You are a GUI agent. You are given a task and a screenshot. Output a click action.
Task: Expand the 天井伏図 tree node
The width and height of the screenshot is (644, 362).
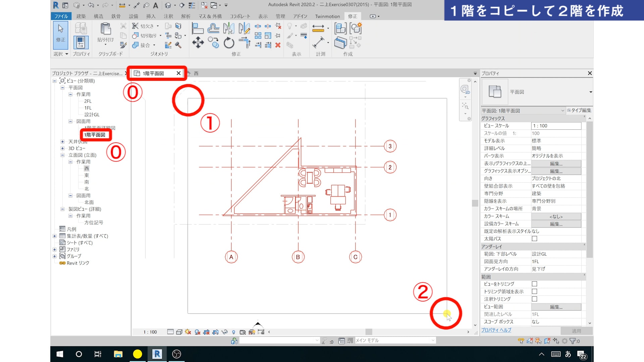pos(62,141)
